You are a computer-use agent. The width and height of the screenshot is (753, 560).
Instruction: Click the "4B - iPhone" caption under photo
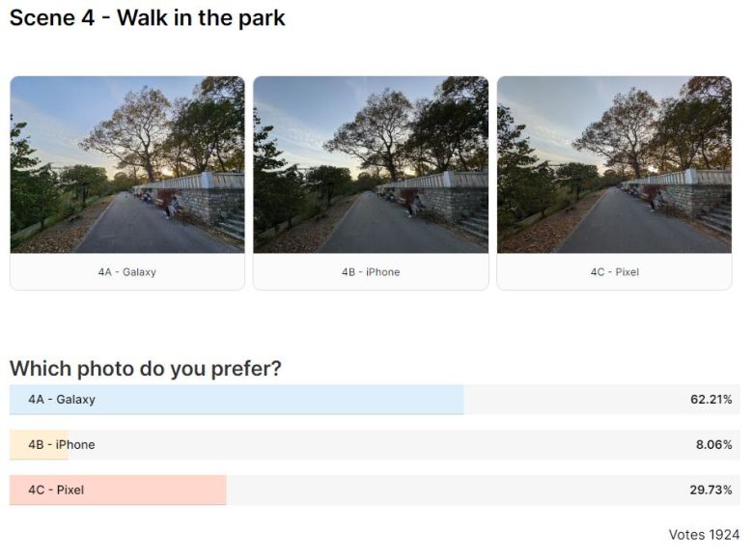point(371,272)
